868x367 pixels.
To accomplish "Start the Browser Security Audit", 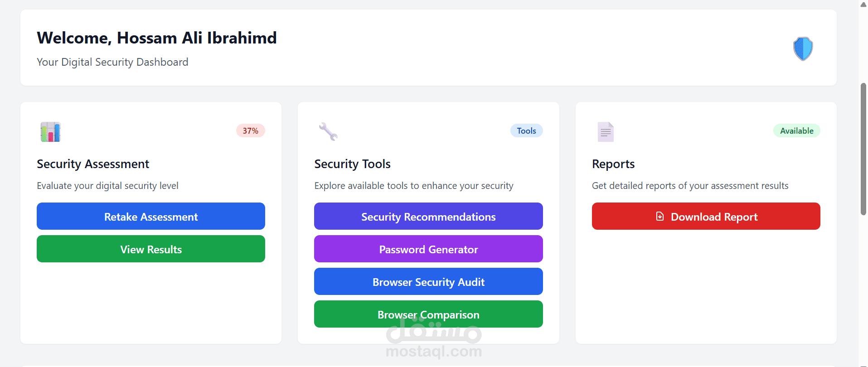I will coord(428,282).
